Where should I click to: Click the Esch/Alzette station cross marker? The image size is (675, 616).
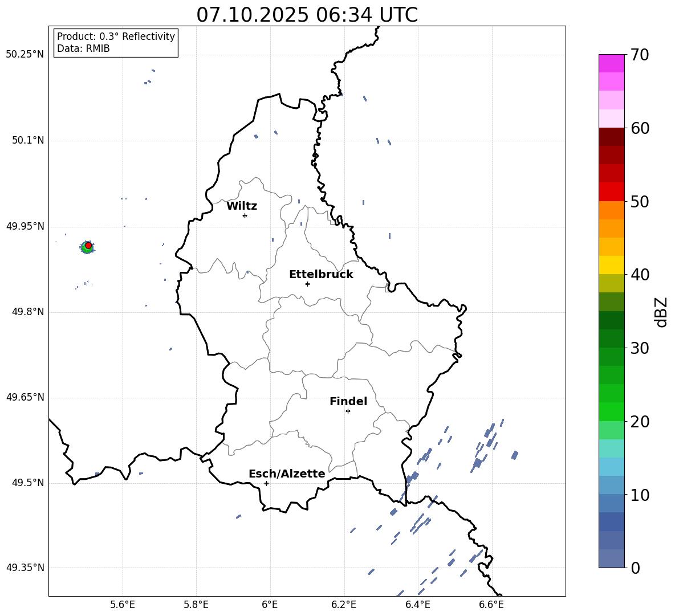click(266, 483)
